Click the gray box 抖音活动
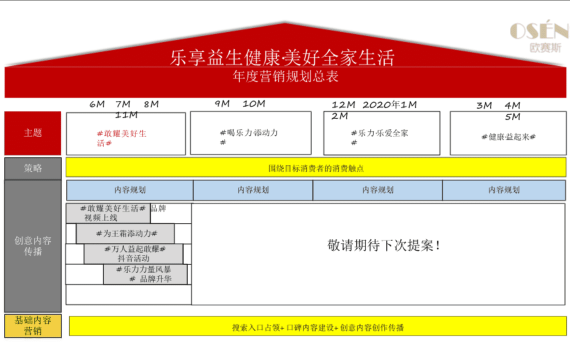This screenshot has width=570, height=360. pyautogui.click(x=133, y=253)
